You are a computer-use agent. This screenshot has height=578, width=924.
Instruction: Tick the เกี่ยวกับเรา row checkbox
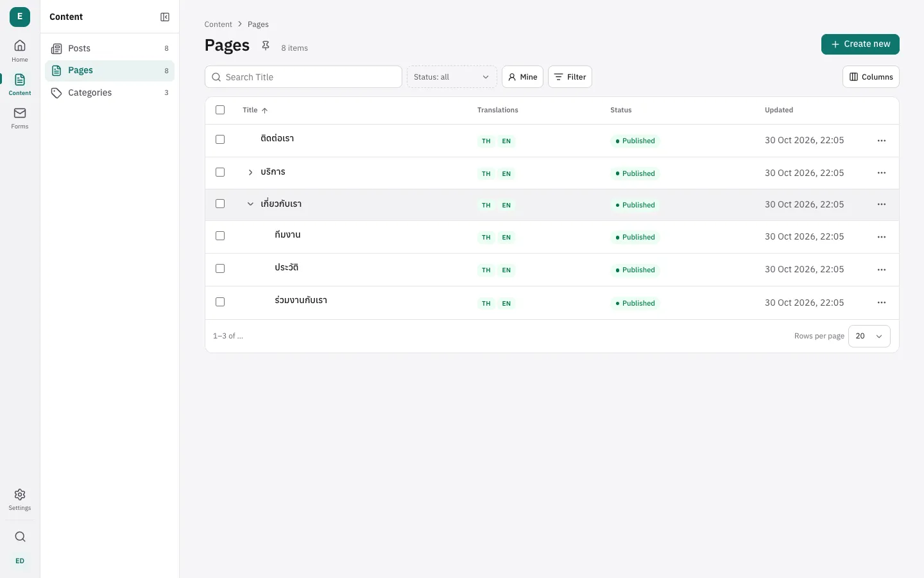(220, 204)
